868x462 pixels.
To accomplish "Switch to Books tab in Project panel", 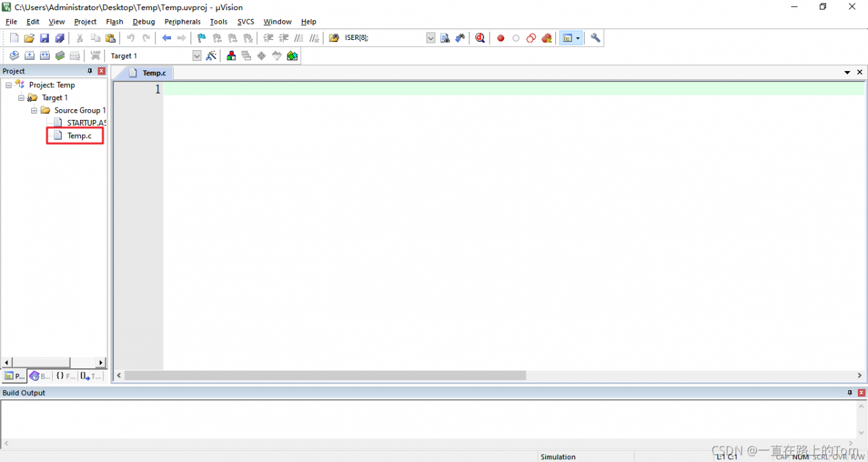I will 40,376.
